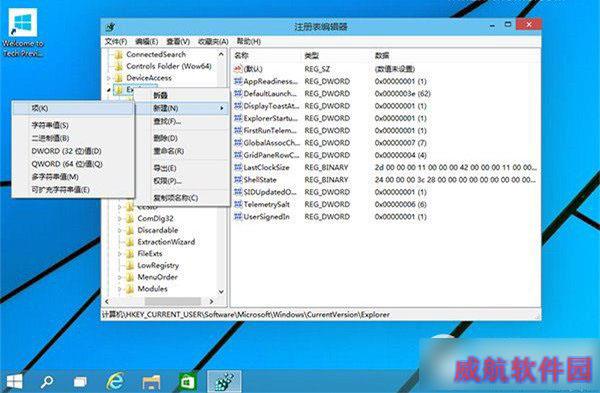Select the LowRegistry tree item
600x393 pixels.
coord(158,265)
